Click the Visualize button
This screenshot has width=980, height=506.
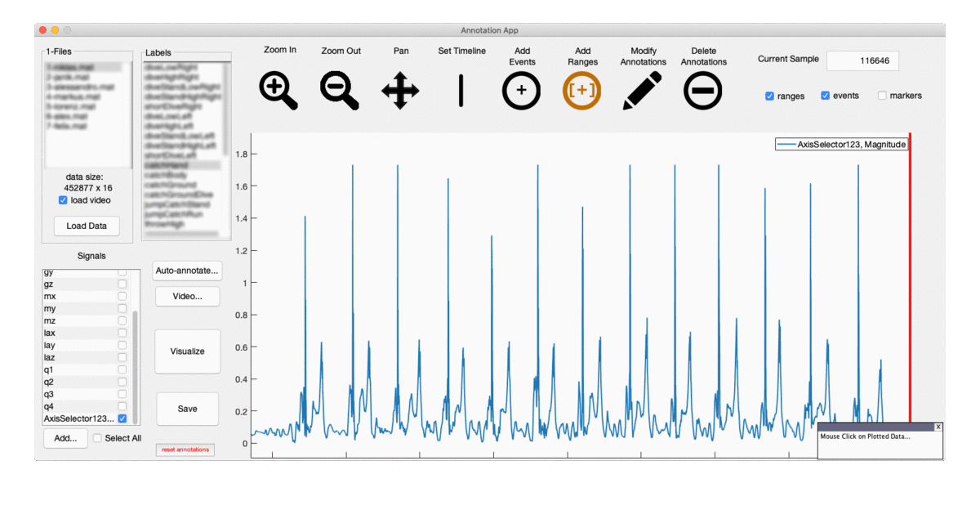[187, 352]
